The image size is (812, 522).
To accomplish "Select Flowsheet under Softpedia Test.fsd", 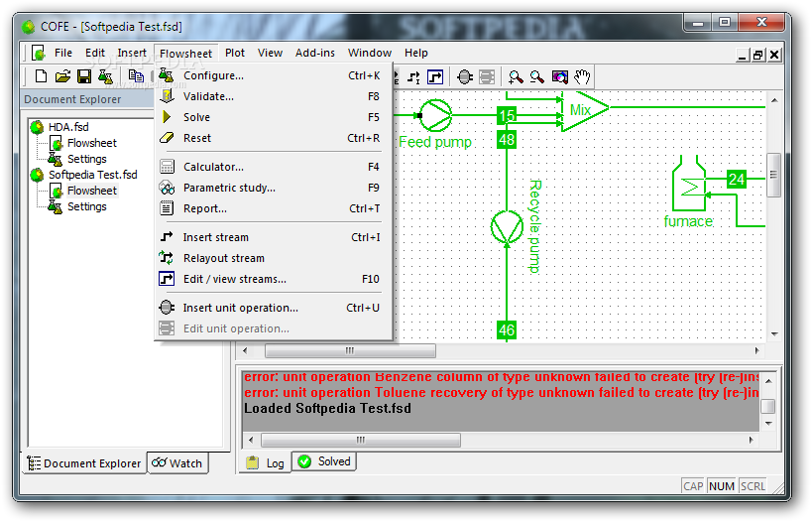I will 92,191.
